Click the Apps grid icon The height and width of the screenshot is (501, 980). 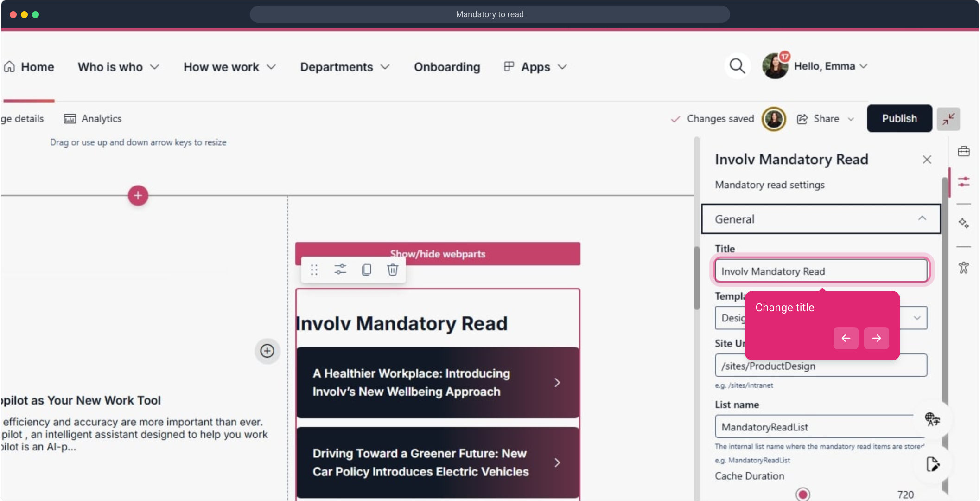(509, 66)
